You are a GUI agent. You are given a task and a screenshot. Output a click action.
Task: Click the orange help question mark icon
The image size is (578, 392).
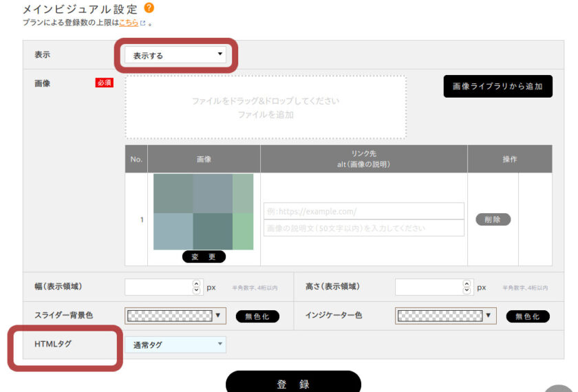pyautogui.click(x=149, y=9)
